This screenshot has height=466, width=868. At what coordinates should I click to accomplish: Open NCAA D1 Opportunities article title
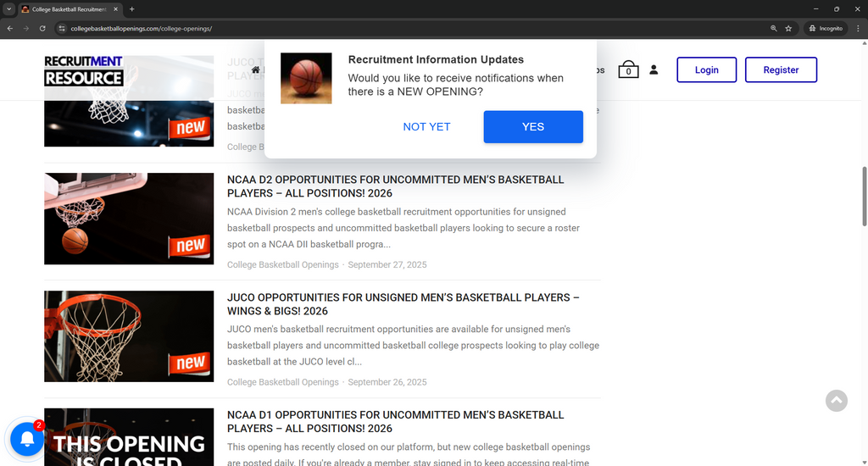point(395,422)
